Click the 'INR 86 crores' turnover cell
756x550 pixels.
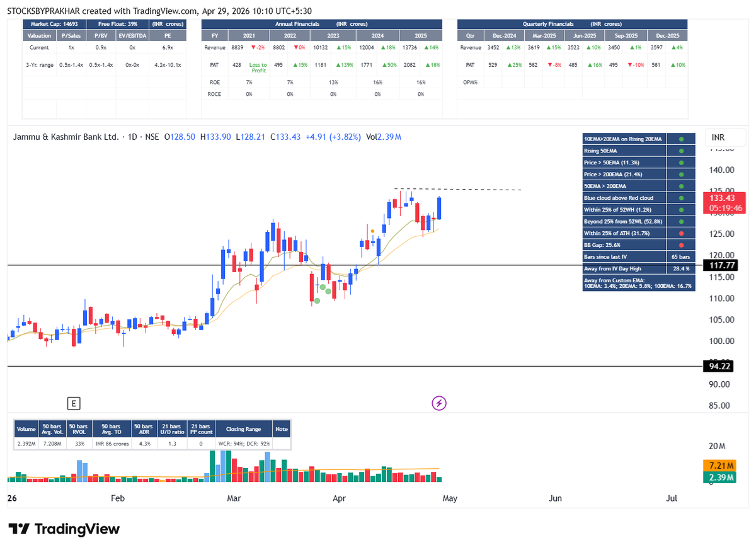coord(112,444)
